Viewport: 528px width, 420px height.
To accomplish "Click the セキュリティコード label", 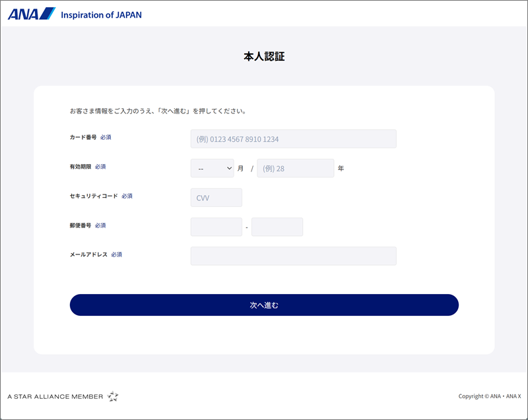I will (94, 196).
